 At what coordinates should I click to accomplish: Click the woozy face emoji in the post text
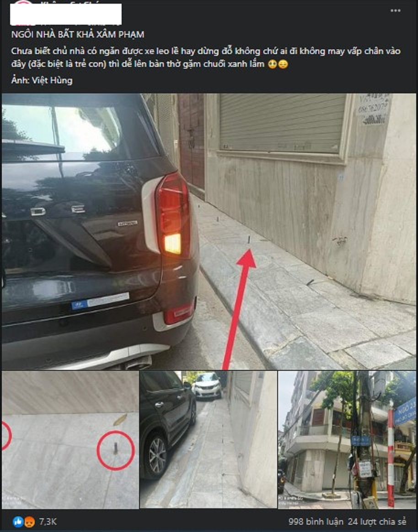point(272,64)
